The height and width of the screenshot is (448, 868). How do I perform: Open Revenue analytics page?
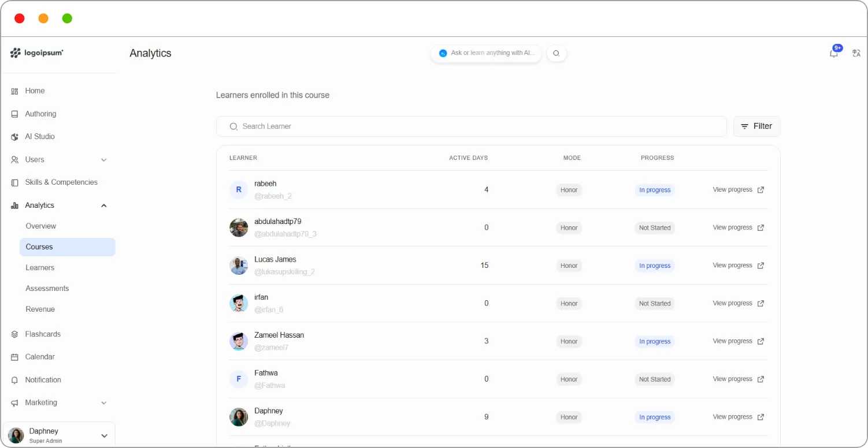coord(40,309)
